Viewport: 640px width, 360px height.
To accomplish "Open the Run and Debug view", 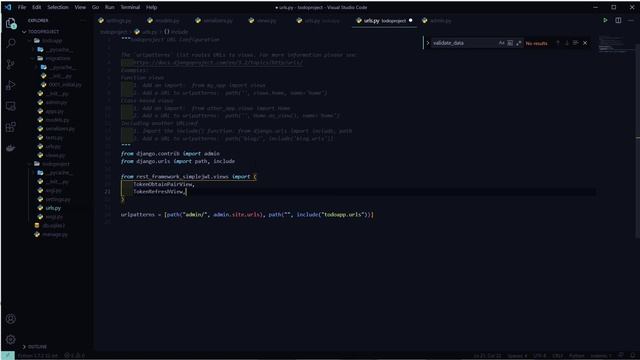I will [11, 85].
